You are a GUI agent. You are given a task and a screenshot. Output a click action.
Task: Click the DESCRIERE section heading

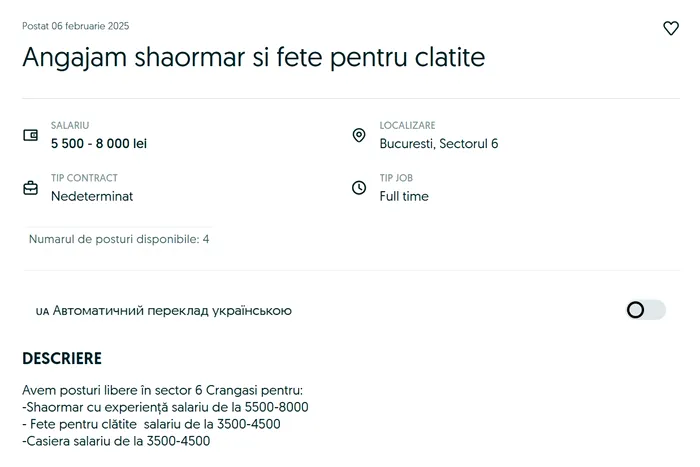(62, 358)
